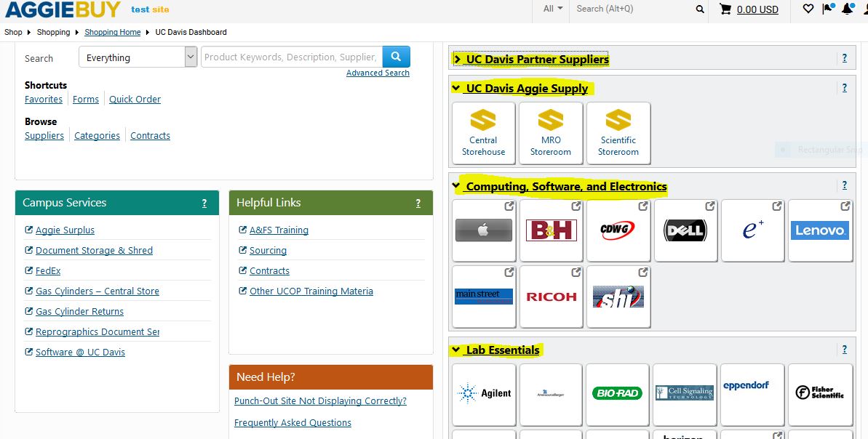Open the B&H supplier tile

click(551, 230)
